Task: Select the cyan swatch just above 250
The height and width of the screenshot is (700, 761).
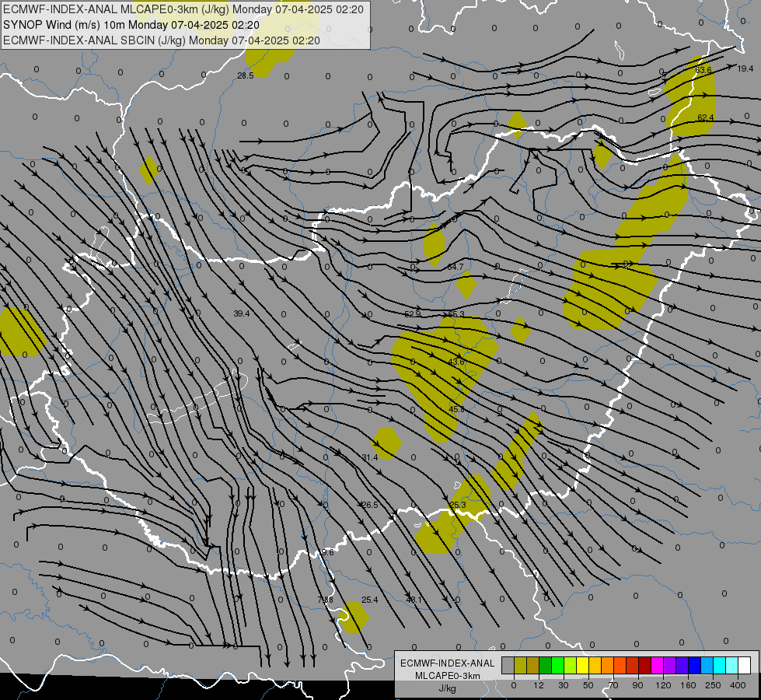Action: coord(720,666)
